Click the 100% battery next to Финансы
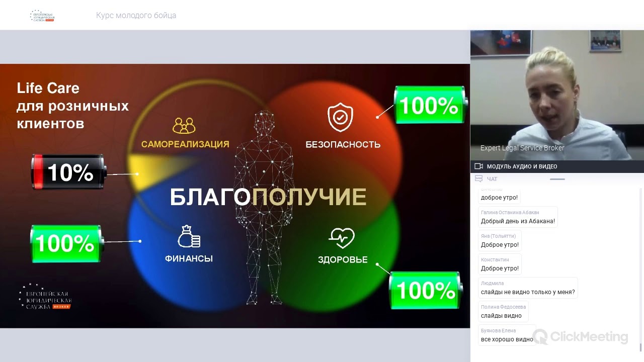Screen dimensions: 644x362 [67, 244]
